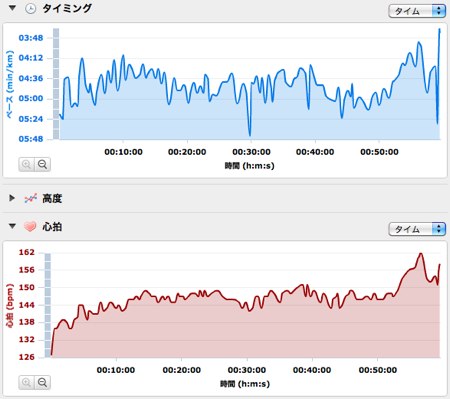Click the final pace spike on blue chart
This screenshot has width=450, height=399.
439,31
